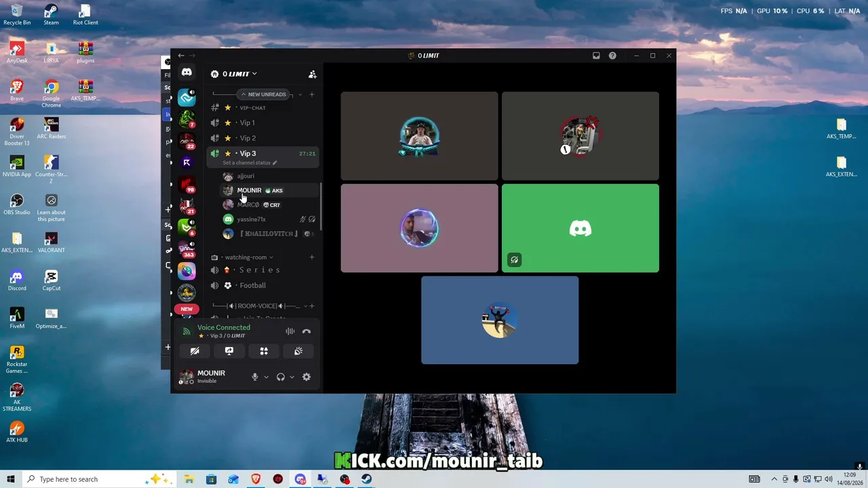Toggle microphone mute in user panel

[255, 377]
